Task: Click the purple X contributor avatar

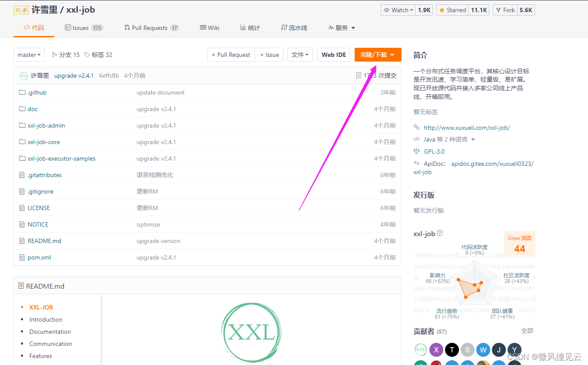Action: [436, 349]
